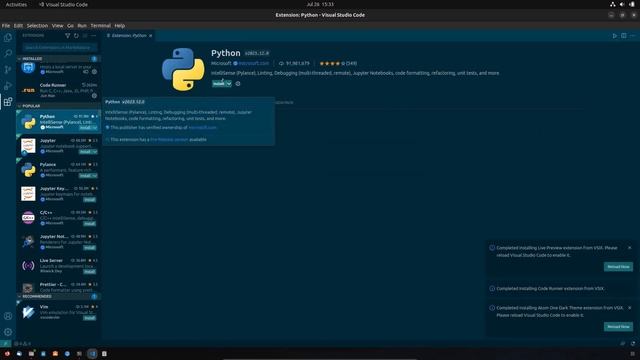Click the gear beside Python Install button
Viewport: 640px width, 360px height.
(x=238, y=84)
